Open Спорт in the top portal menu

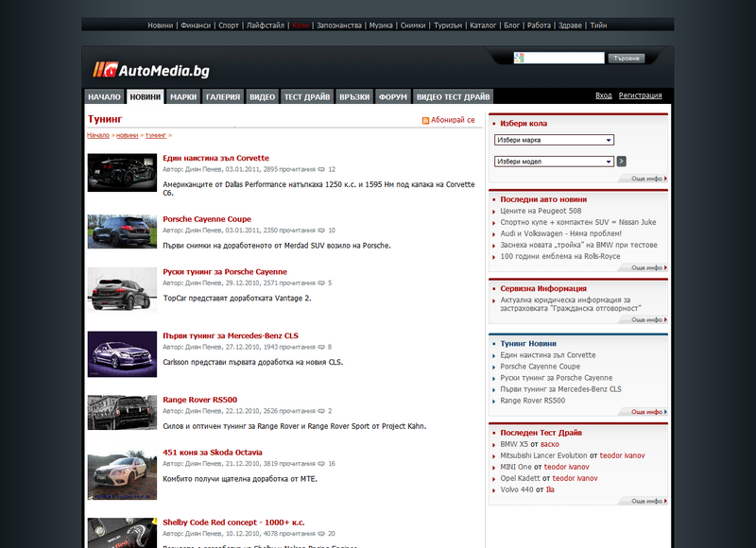pos(229,26)
